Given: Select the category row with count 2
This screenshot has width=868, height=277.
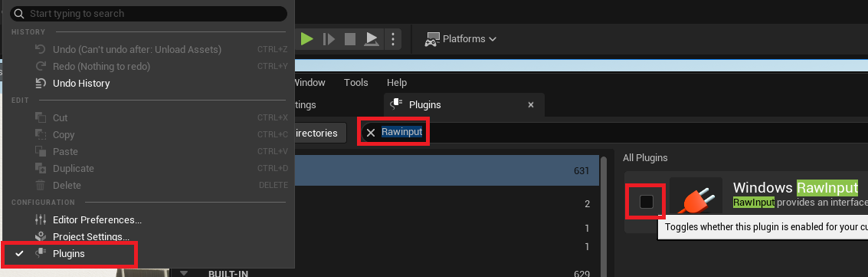Looking at the screenshot, I should (447, 204).
